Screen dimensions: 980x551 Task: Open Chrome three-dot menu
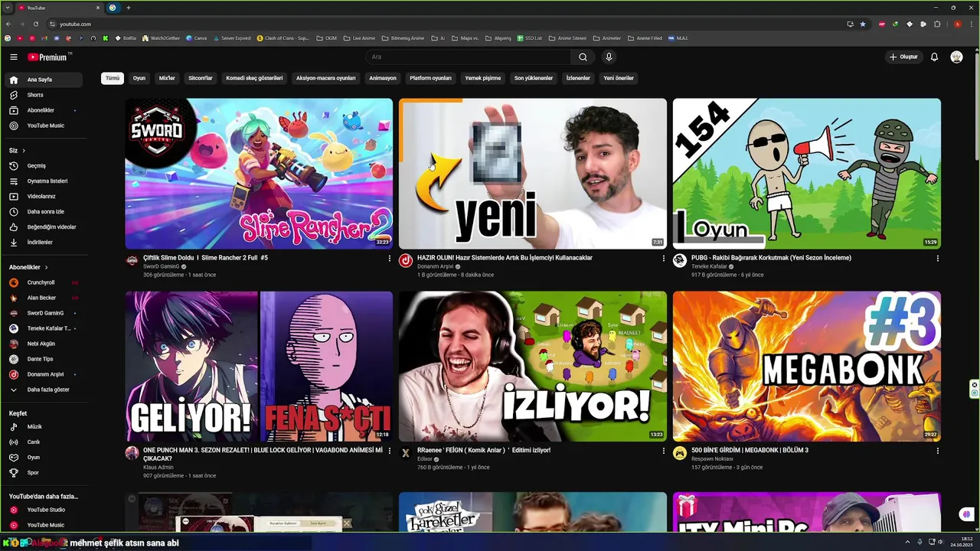[970, 24]
